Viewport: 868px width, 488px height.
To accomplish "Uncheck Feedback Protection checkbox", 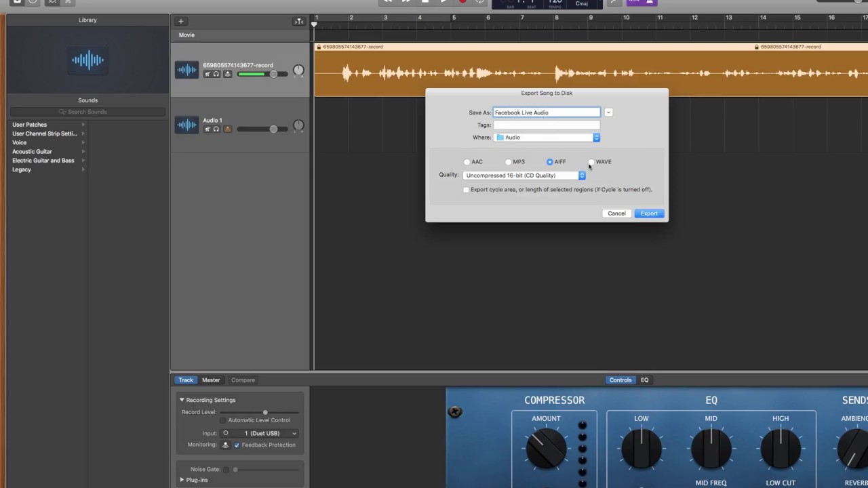I will [x=237, y=445].
